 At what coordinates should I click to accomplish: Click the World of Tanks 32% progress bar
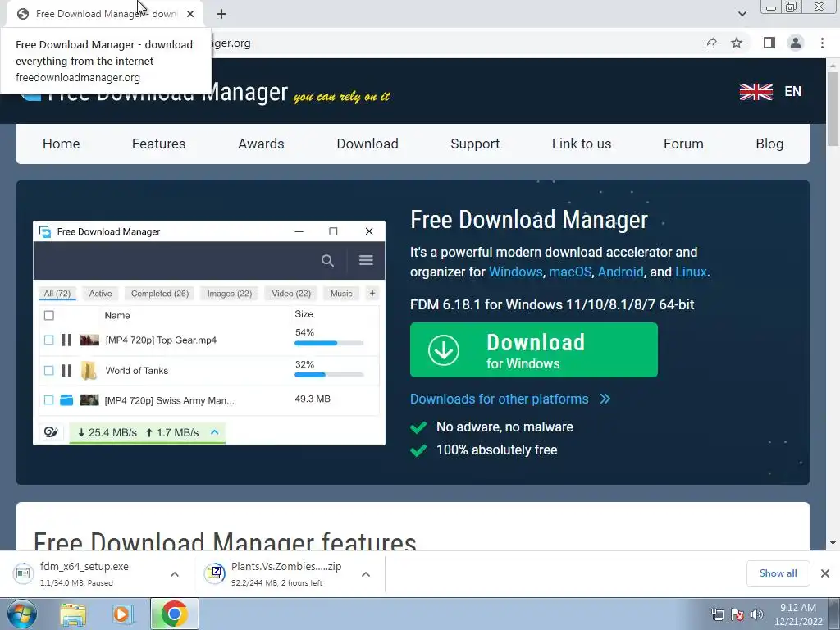click(x=329, y=374)
